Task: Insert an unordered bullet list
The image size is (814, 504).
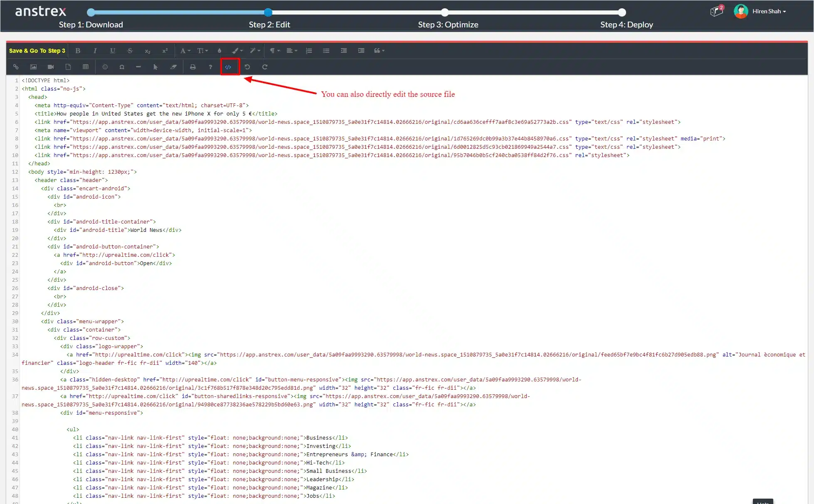Action: (326, 51)
